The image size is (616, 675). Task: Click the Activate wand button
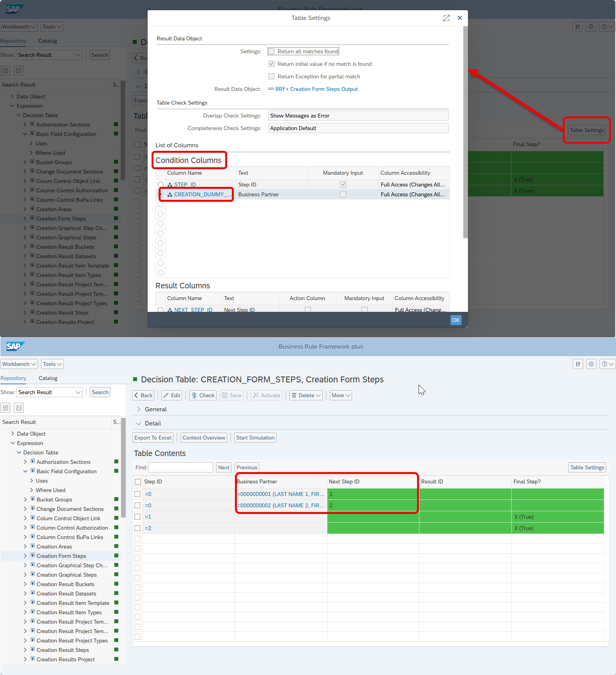click(266, 395)
